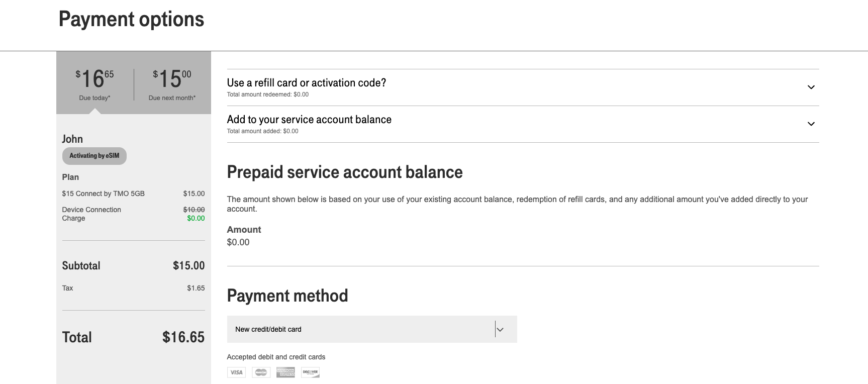Click the customer name John

[72, 139]
